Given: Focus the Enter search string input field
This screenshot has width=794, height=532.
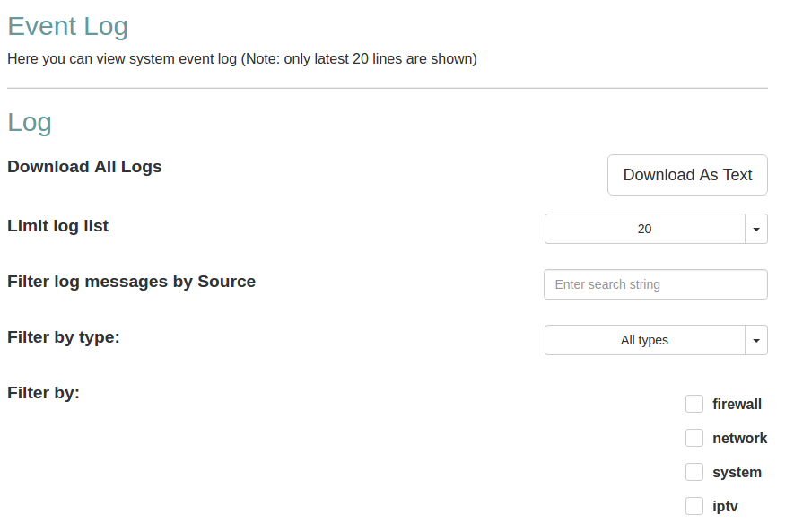Looking at the screenshot, I should (655, 284).
